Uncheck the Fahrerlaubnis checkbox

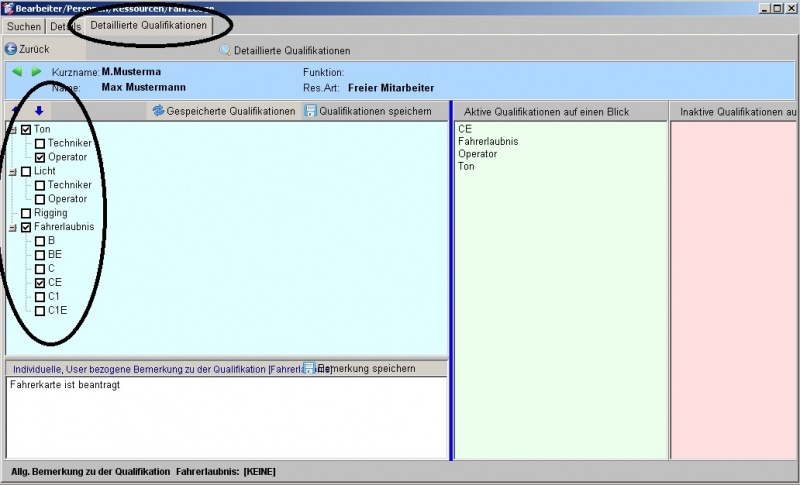[26, 227]
